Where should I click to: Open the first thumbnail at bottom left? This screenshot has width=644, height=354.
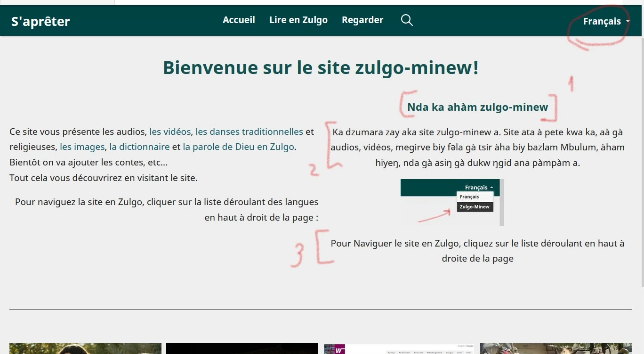[x=85, y=348]
